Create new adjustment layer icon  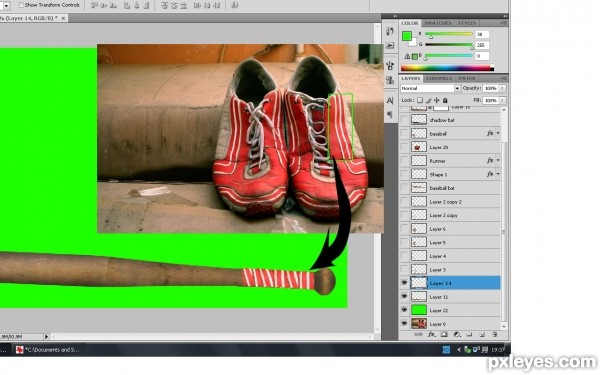(x=457, y=334)
